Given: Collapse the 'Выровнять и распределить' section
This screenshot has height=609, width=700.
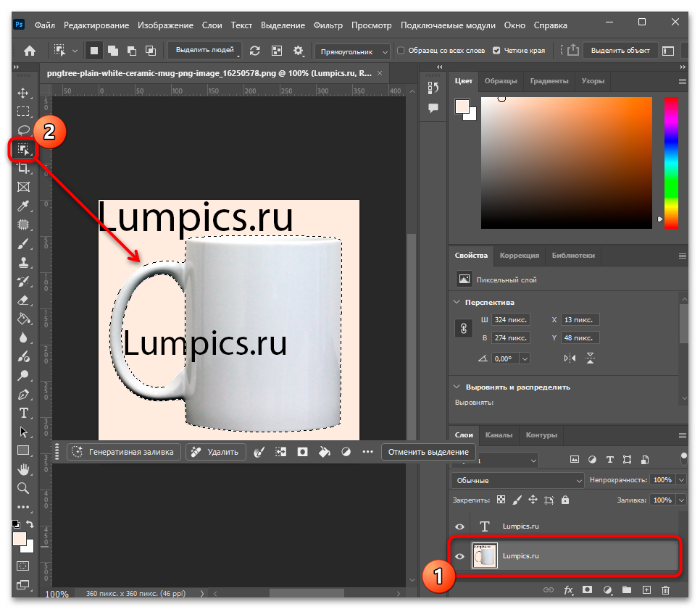Looking at the screenshot, I should [457, 387].
